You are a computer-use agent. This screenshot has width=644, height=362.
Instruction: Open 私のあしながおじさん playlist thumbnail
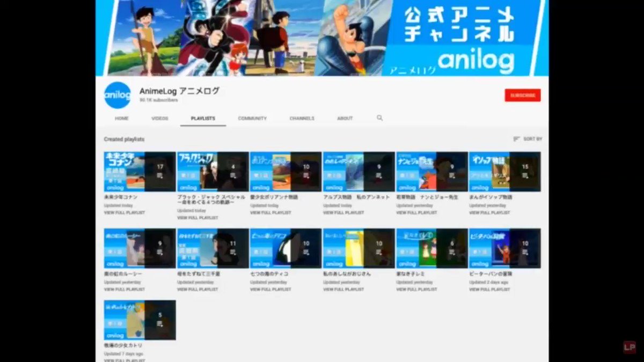coord(359,248)
